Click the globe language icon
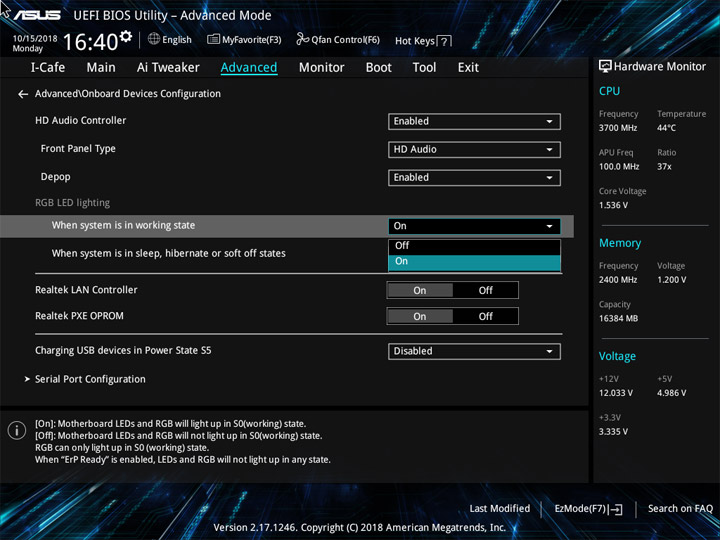The height and width of the screenshot is (540, 720). 154,39
